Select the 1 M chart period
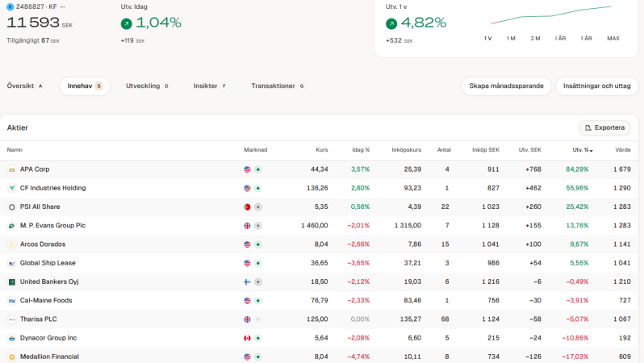 511,39
